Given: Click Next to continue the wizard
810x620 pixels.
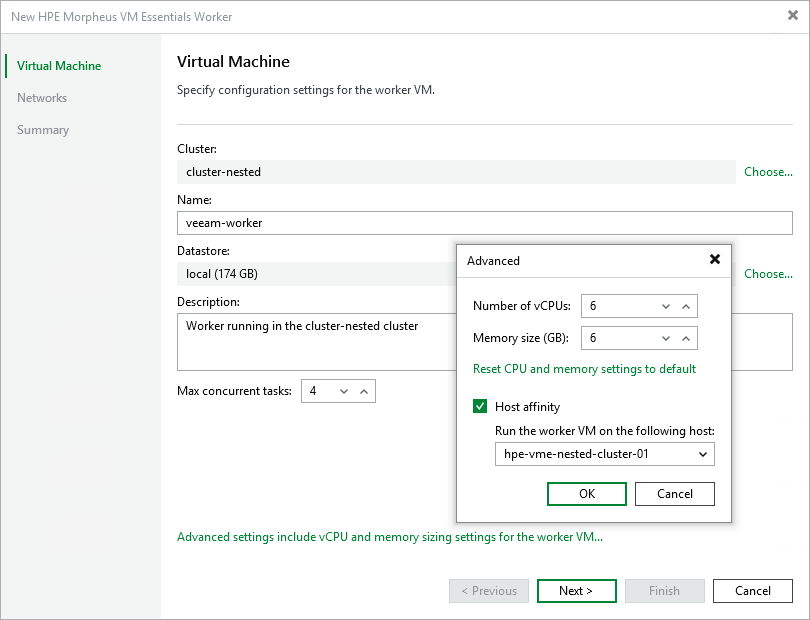Looking at the screenshot, I should 576,591.
